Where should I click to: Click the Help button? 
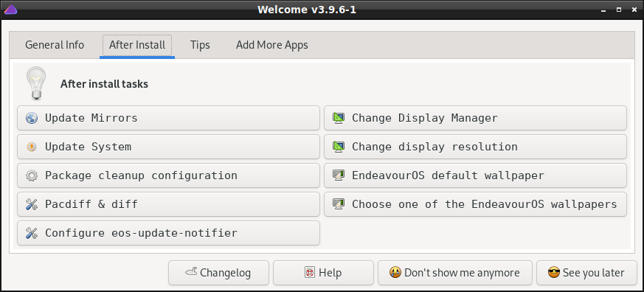323,273
